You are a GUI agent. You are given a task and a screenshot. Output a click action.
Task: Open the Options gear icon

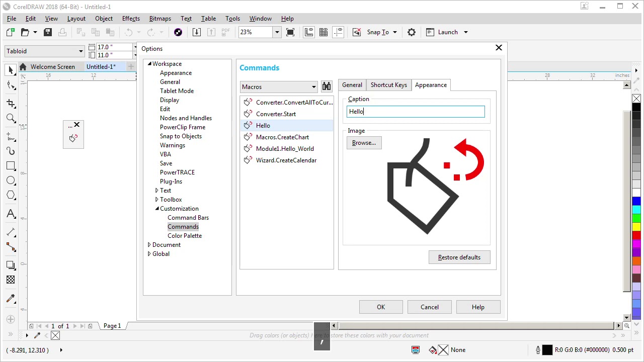click(412, 32)
